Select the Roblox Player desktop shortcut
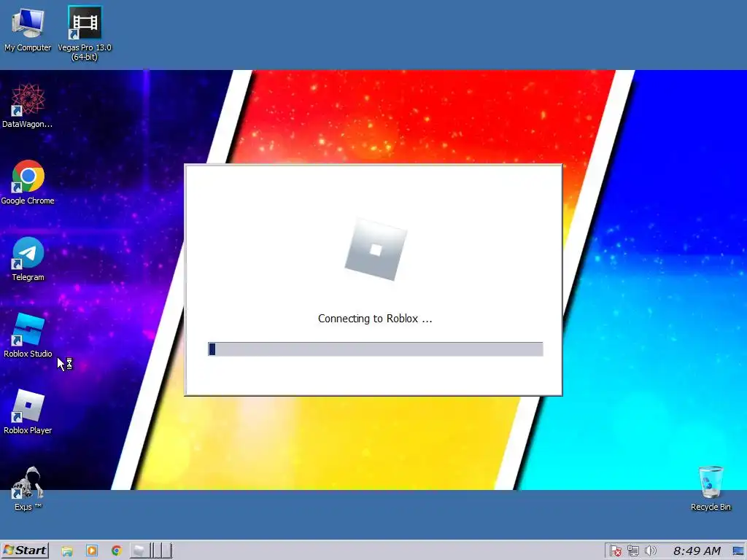747x560 pixels. [28, 412]
